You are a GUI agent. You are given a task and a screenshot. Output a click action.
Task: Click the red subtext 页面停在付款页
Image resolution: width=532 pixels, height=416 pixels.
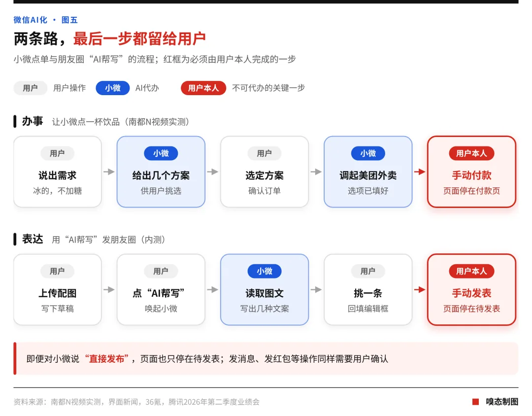pos(471,191)
